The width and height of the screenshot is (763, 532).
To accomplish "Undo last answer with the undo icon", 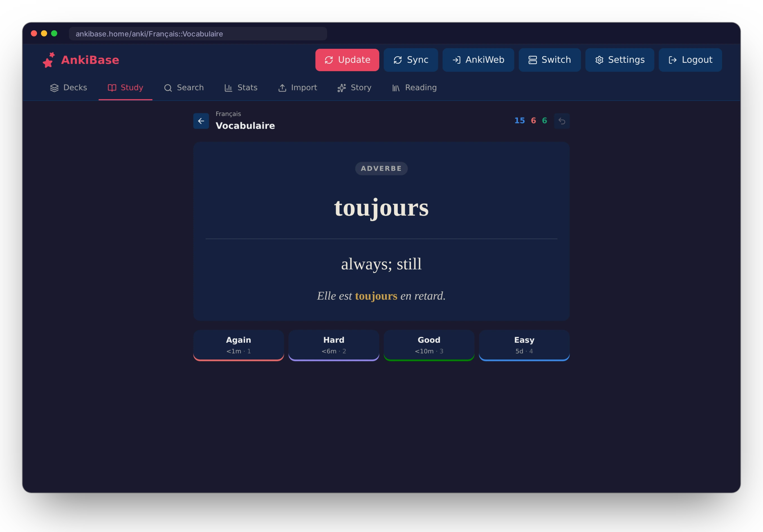I will coord(562,121).
